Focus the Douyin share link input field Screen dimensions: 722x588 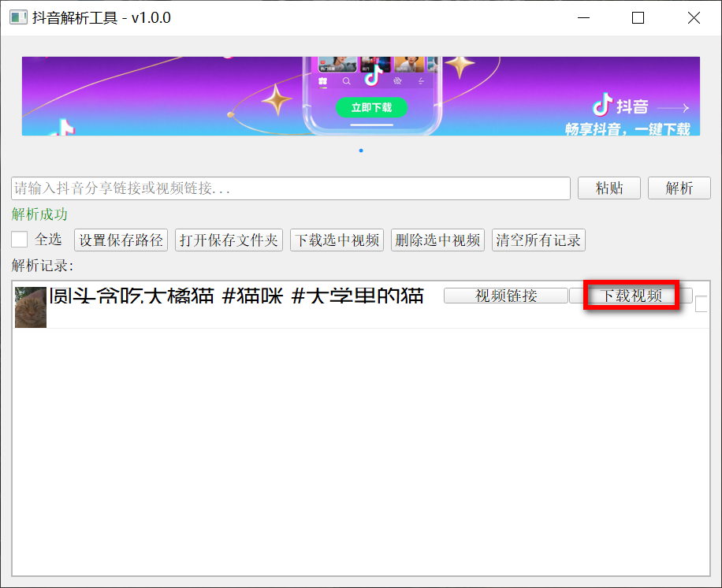(x=291, y=188)
